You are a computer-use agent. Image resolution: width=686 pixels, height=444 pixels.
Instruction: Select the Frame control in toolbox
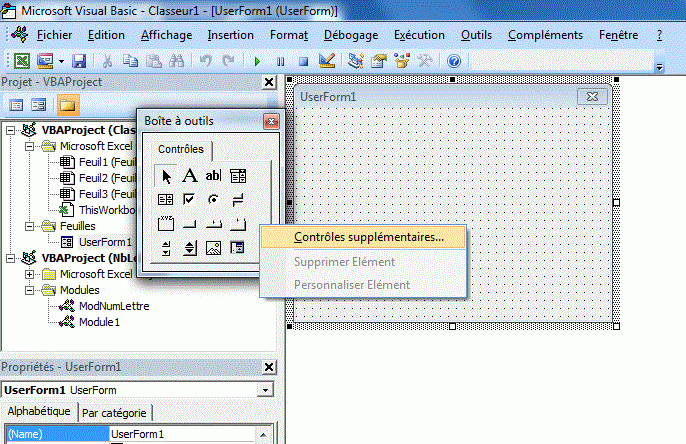[x=165, y=224]
